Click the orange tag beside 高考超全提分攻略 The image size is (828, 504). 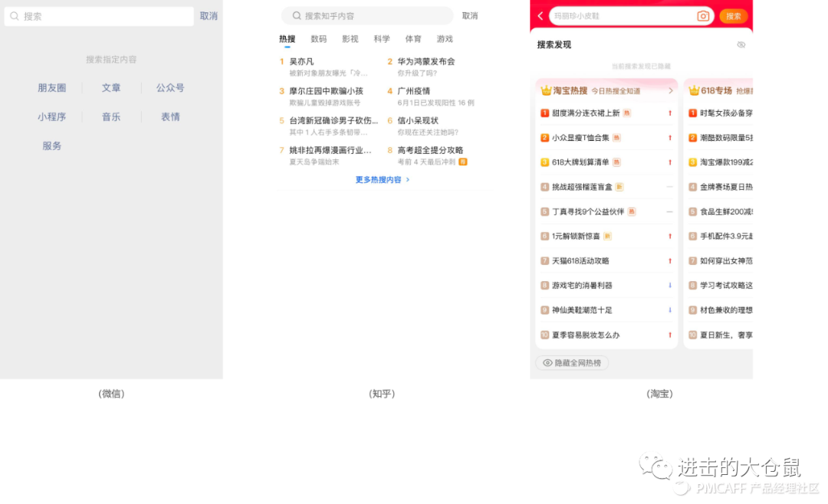(x=463, y=162)
